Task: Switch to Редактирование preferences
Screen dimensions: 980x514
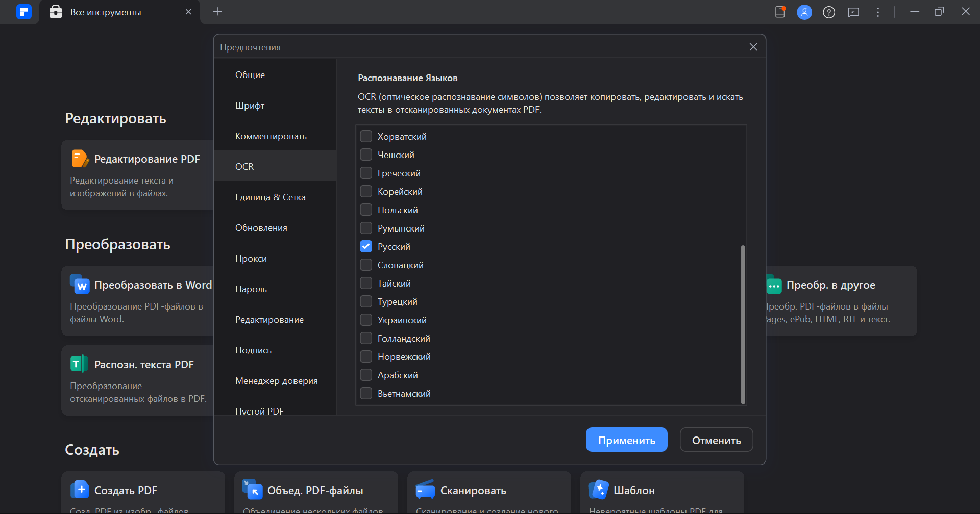Action: (x=275, y=320)
